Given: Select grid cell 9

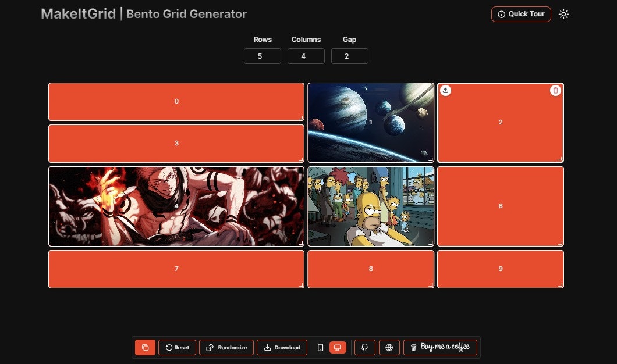Looking at the screenshot, I should coord(501,269).
